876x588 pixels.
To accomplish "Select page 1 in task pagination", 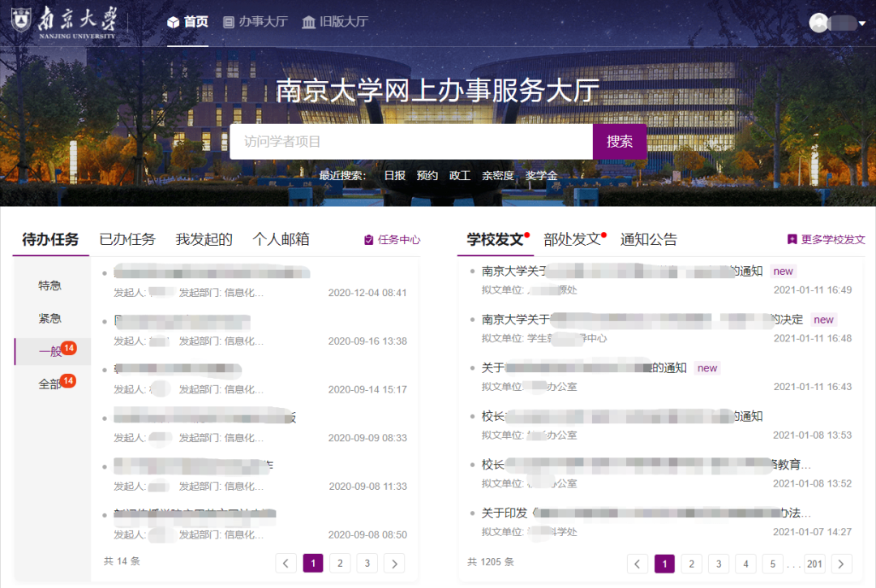I will coord(313,564).
